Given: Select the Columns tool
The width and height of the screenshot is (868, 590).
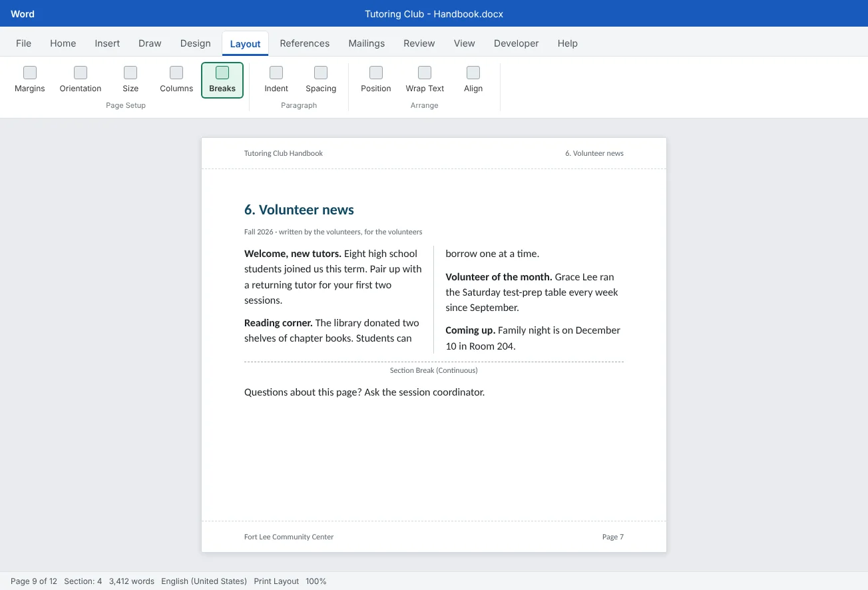Looking at the screenshot, I should pyautogui.click(x=176, y=80).
